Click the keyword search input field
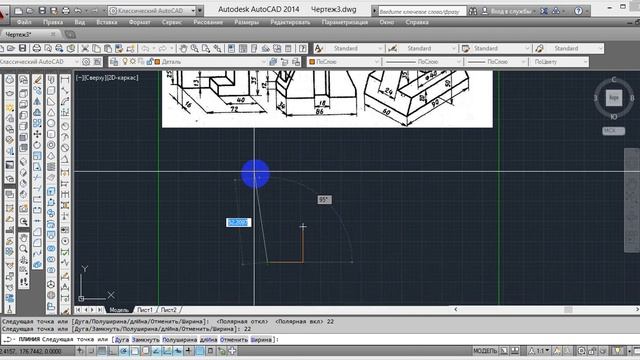The width and height of the screenshot is (640, 360). pyautogui.click(x=422, y=11)
